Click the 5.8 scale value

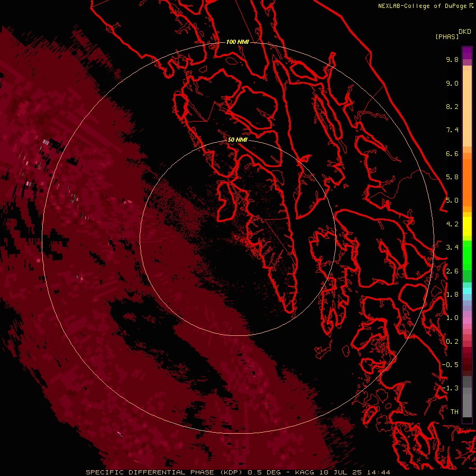coord(452,177)
